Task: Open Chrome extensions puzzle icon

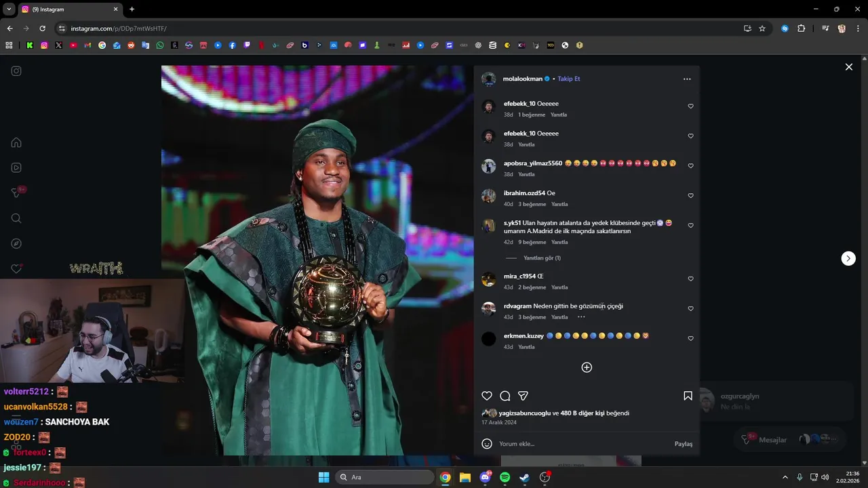Action: 801,28
